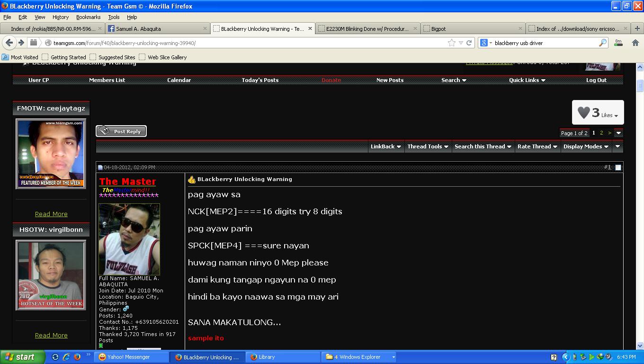Click the Google search box
644x364 pixels.
click(546, 43)
